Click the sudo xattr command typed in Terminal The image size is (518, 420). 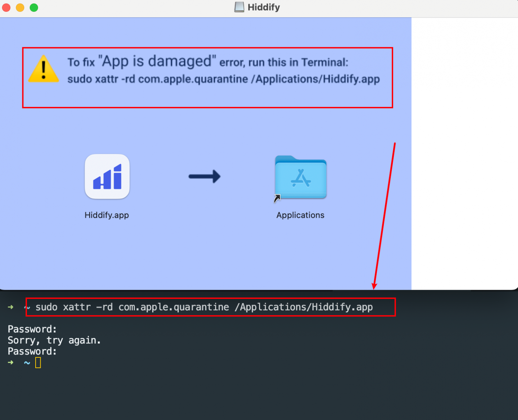pos(204,307)
